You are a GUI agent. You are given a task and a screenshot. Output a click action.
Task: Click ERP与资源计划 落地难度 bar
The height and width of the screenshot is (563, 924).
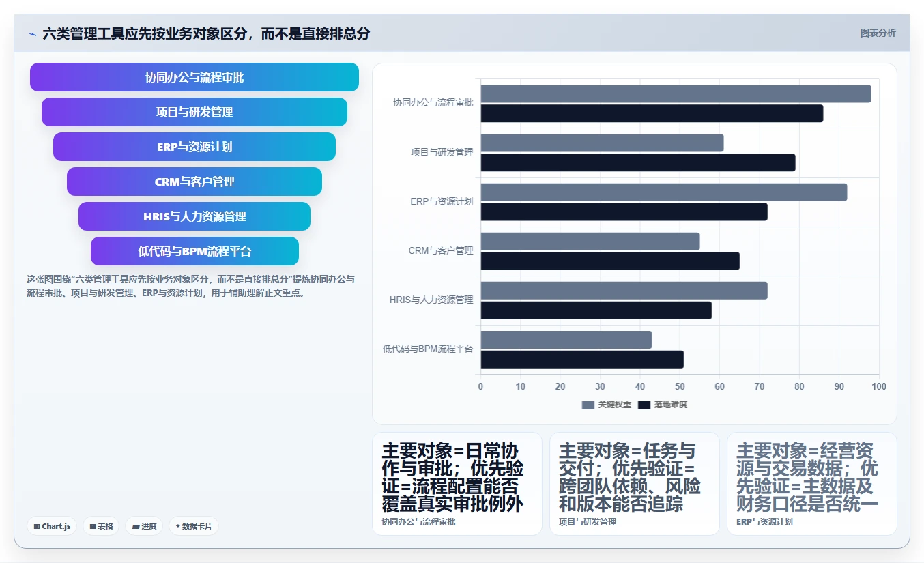[624, 212]
